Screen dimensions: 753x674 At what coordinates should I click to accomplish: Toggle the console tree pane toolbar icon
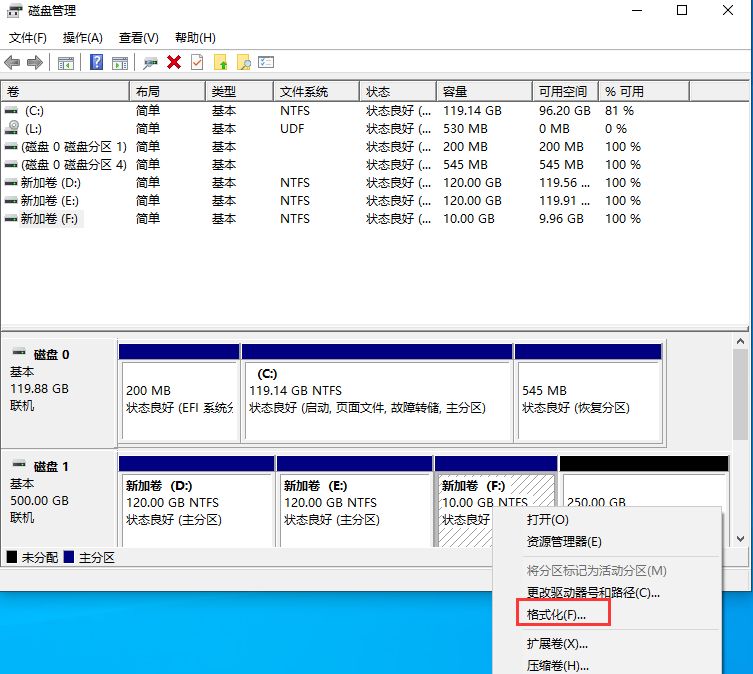(66, 63)
